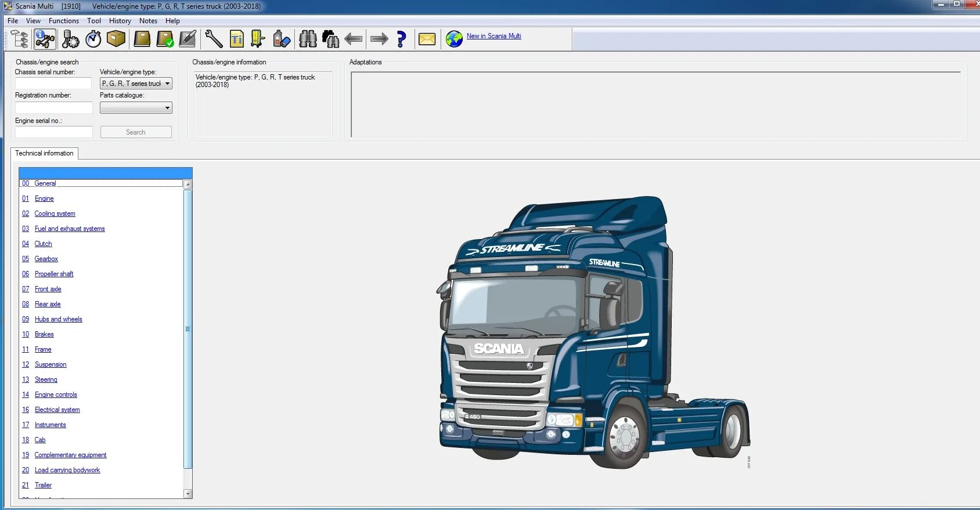This screenshot has height=510, width=980.
Task: Expand the Parts catalogue dropdown
Action: tap(136, 107)
